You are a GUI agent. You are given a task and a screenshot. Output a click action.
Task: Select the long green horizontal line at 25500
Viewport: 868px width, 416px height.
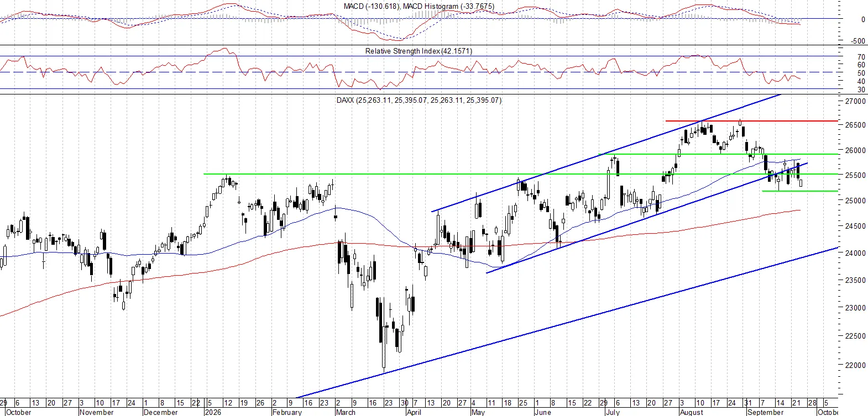(x=521, y=174)
